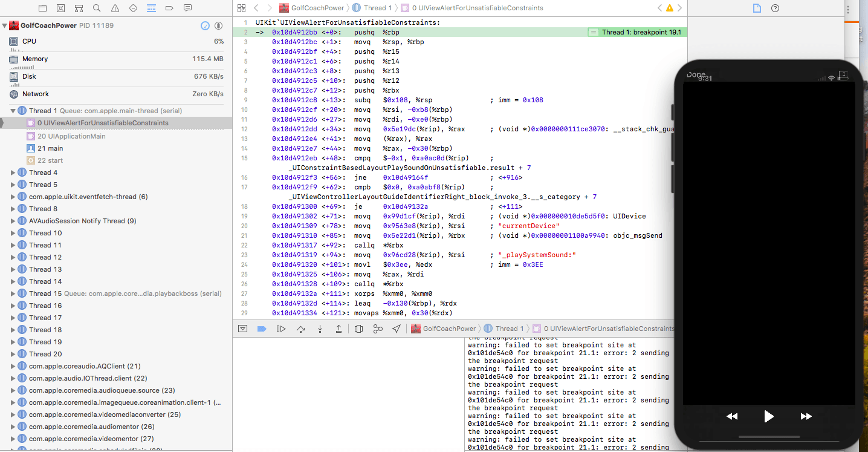868x452 pixels.
Task: Step out of the current function
Action: pyautogui.click(x=339, y=329)
